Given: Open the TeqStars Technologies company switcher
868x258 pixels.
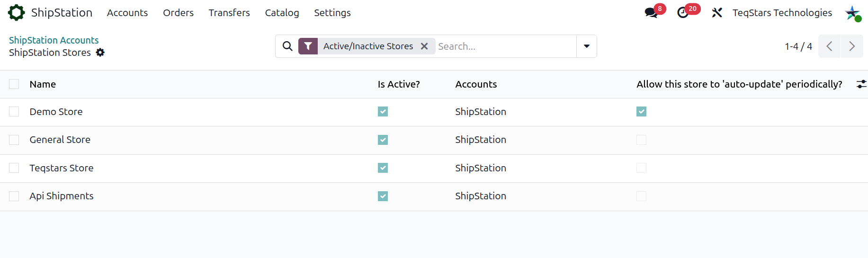Looking at the screenshot, I should 782,13.
